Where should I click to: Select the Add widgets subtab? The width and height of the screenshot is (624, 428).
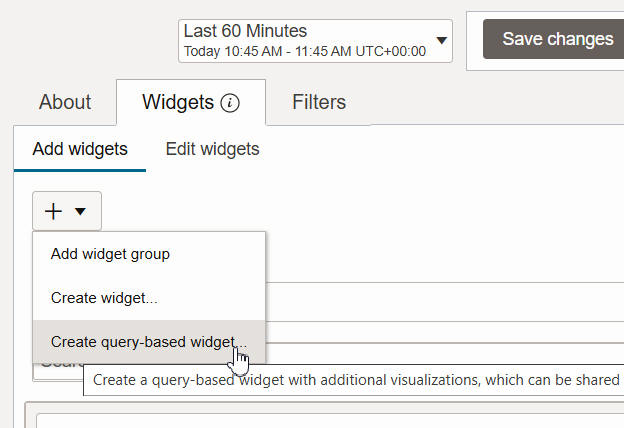[x=80, y=149]
